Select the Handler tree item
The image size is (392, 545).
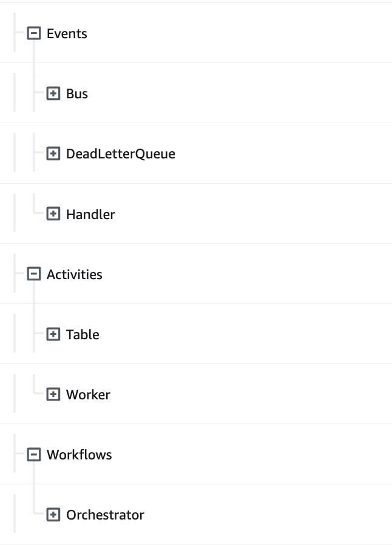tap(90, 214)
